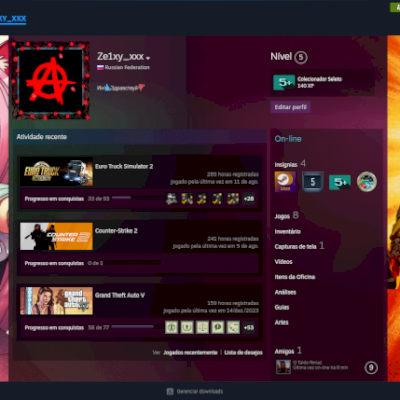Image resolution: width=400 pixels, height=400 pixels.
Task: Click the number 5 years-of-service badge
Action: [x=313, y=182]
